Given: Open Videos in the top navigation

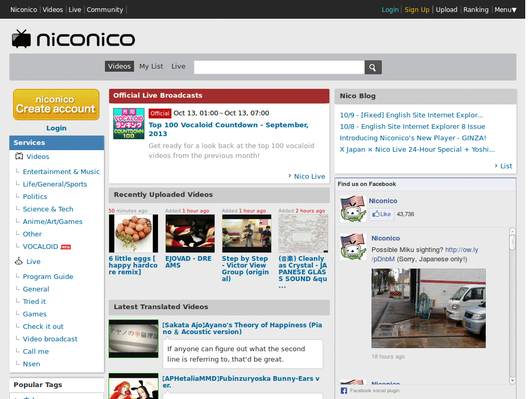Looking at the screenshot, I should tap(53, 9).
